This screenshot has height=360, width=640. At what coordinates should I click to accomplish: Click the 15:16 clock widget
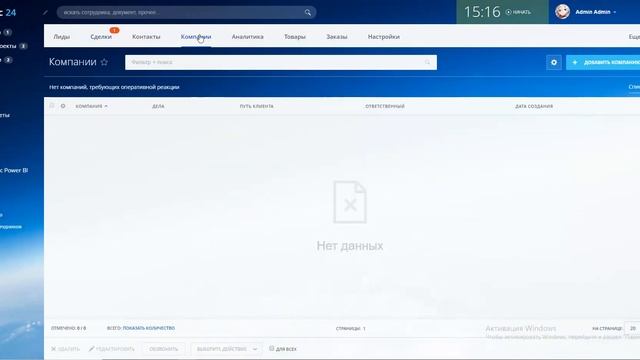click(x=482, y=12)
